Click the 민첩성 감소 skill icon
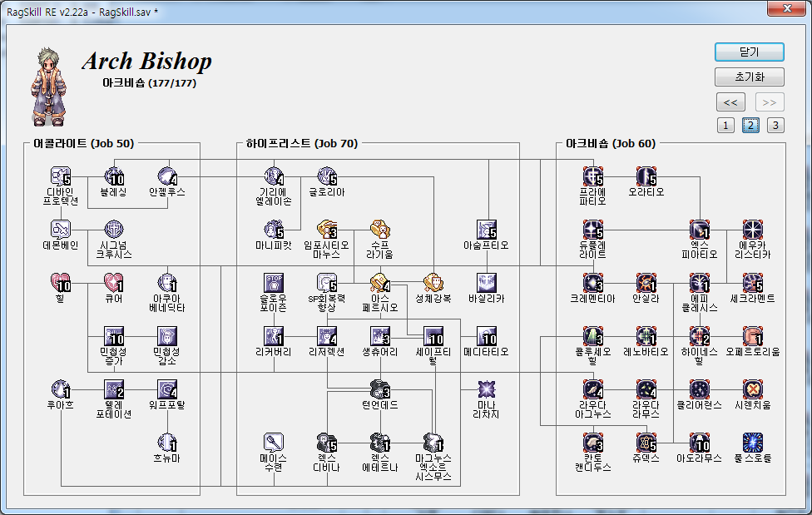Screen dimensions: 812x515 pos(167,336)
